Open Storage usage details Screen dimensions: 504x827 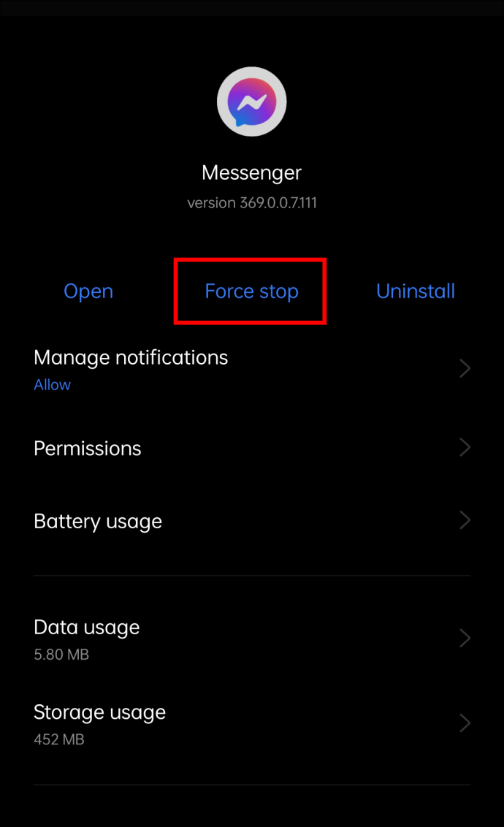pyautogui.click(x=252, y=723)
